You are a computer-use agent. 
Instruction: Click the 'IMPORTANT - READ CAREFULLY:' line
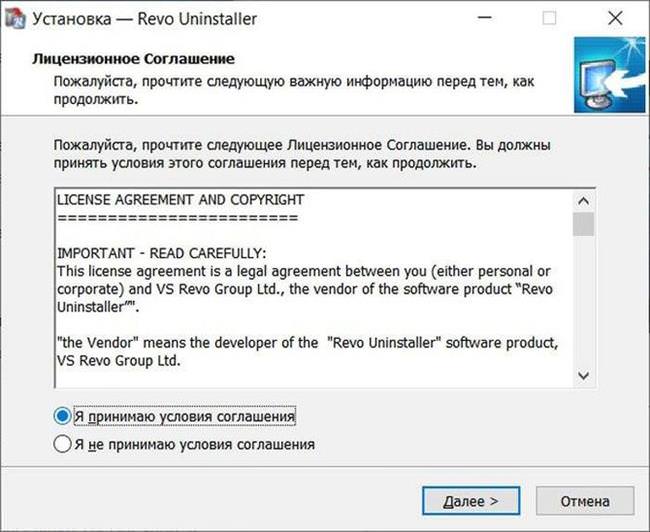pos(162,253)
